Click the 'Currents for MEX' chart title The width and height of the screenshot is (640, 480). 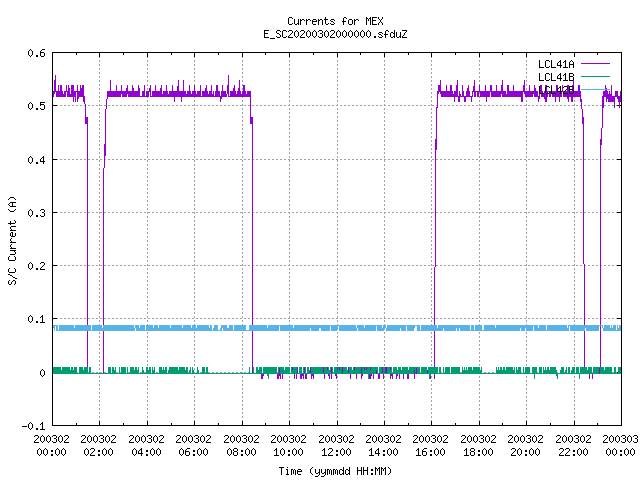tap(335, 21)
